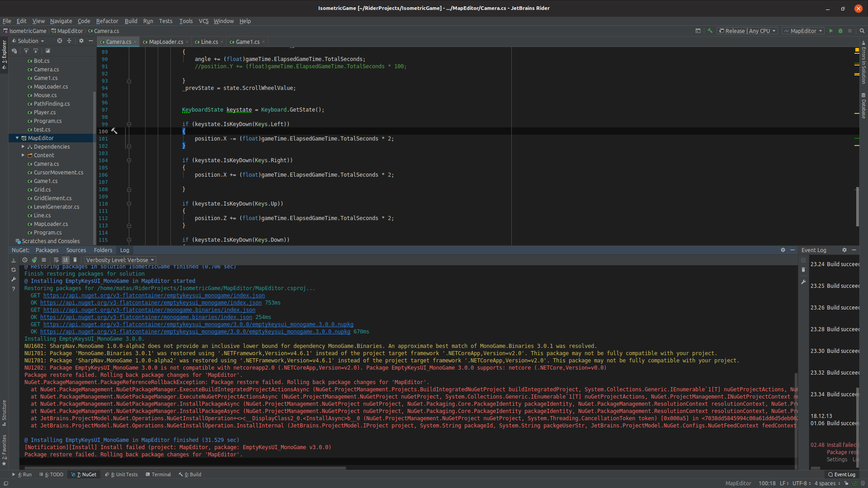Collapse all nodes in Solution explorer
868x488 pixels.
point(69,41)
